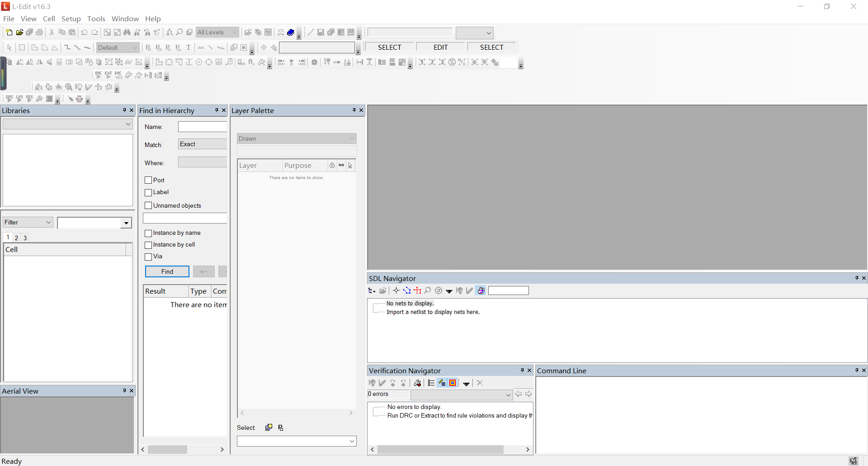Open the library selection dropdown in Libraries
This screenshot has width=868, height=466.
coord(68,124)
